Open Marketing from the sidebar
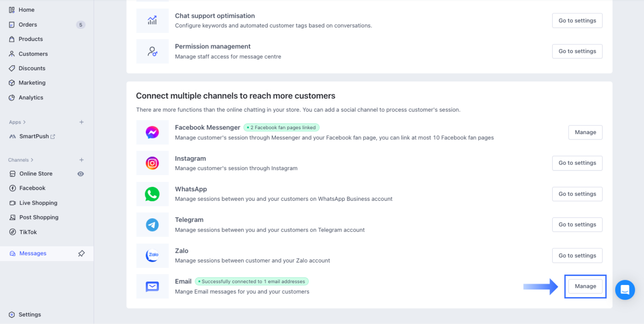644x324 pixels. (32, 83)
